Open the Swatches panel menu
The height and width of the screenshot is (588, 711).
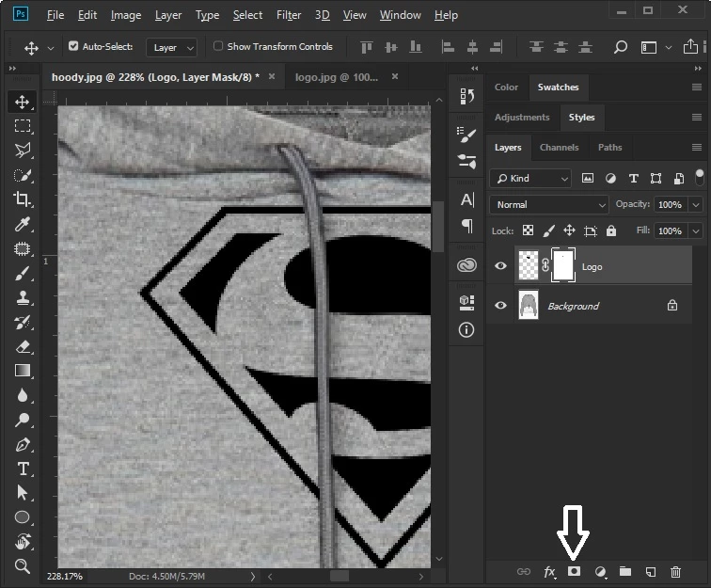tap(697, 87)
